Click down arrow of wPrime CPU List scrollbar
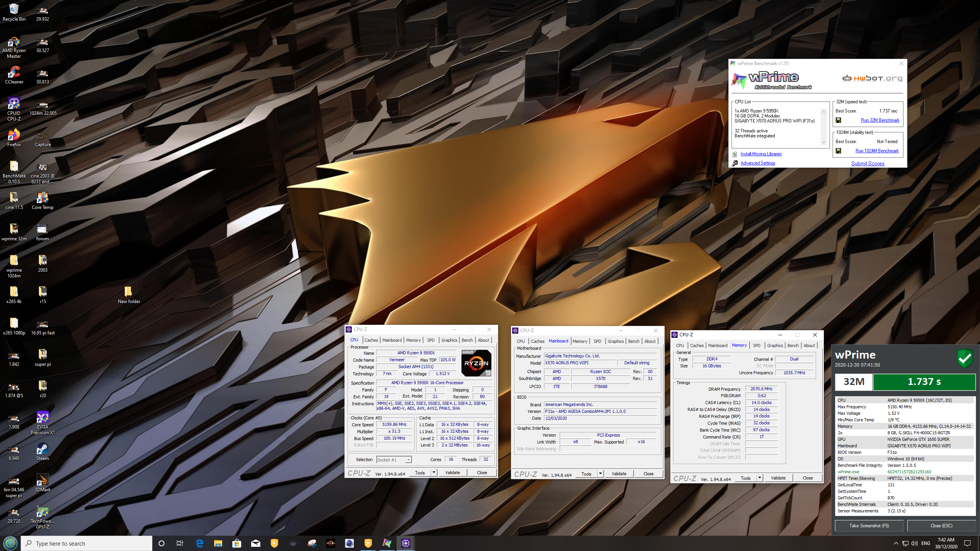This screenshot has height=551, width=980. (823, 143)
